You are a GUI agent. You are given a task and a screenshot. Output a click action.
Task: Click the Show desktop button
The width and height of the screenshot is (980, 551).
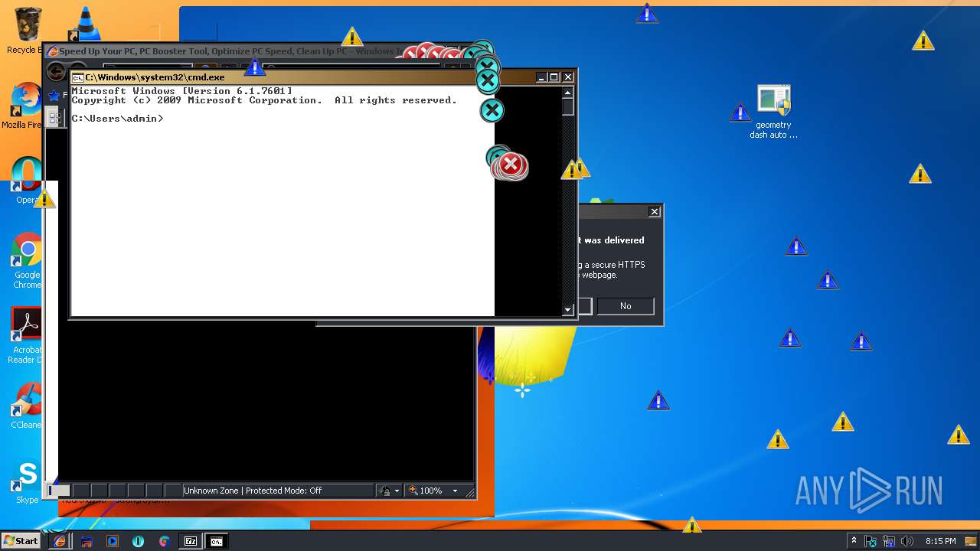971,541
